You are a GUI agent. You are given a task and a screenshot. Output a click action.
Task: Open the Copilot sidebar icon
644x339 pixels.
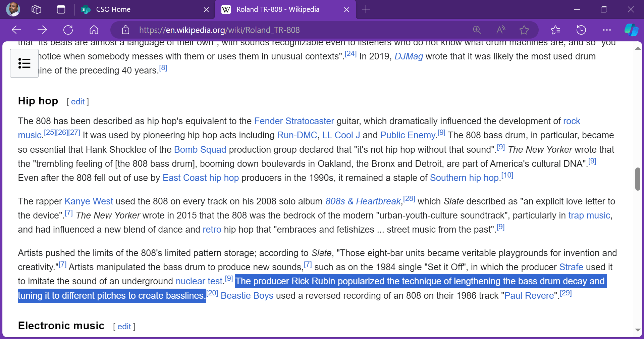[631, 30]
